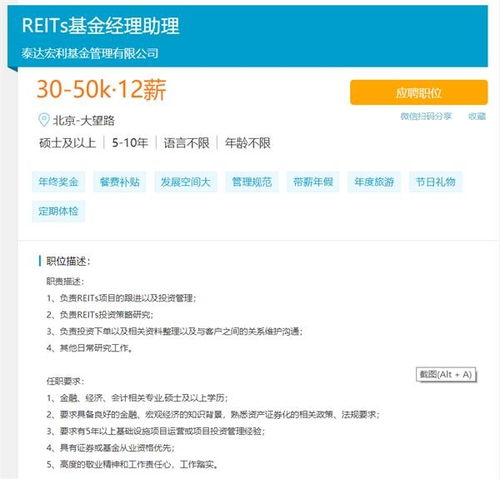The image size is (500, 479).
Task: Click the requirement line mentioning 资产证券化
Action: (213, 414)
